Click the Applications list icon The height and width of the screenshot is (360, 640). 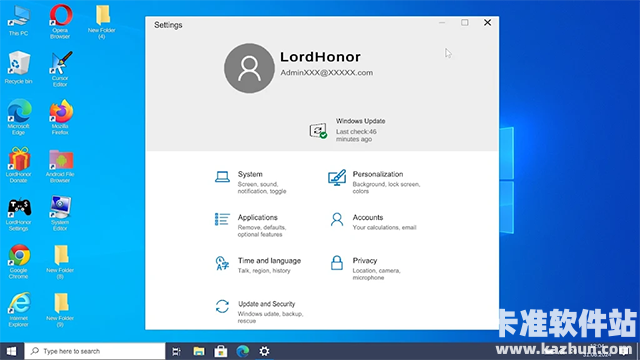coord(222,220)
